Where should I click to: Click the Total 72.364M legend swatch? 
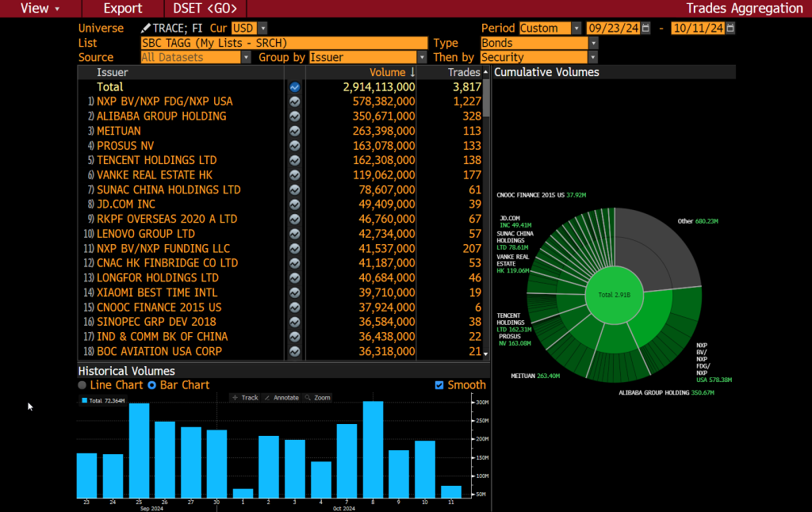click(84, 400)
